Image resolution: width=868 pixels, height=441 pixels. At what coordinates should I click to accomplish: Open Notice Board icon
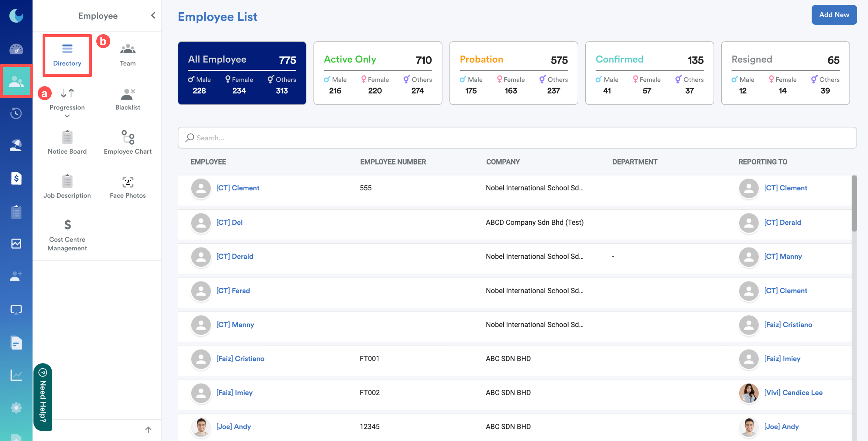67,138
